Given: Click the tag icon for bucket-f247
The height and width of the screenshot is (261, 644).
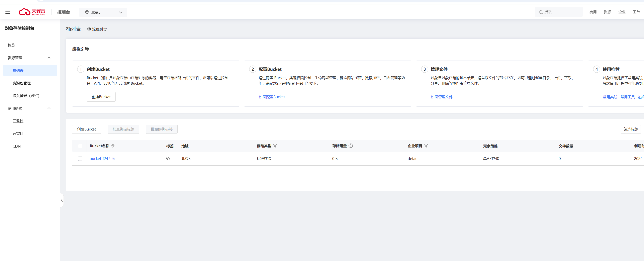Looking at the screenshot, I should [168, 159].
